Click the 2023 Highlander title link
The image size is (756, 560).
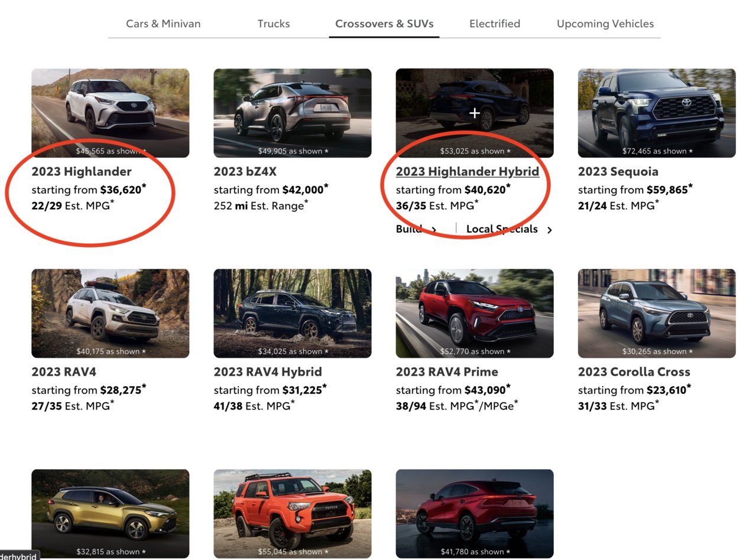click(x=82, y=171)
